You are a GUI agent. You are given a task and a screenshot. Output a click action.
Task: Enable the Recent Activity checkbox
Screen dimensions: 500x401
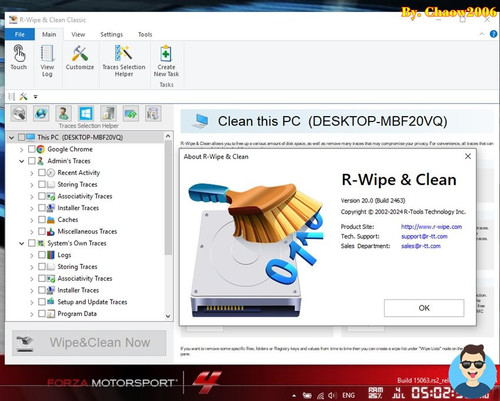(42, 173)
